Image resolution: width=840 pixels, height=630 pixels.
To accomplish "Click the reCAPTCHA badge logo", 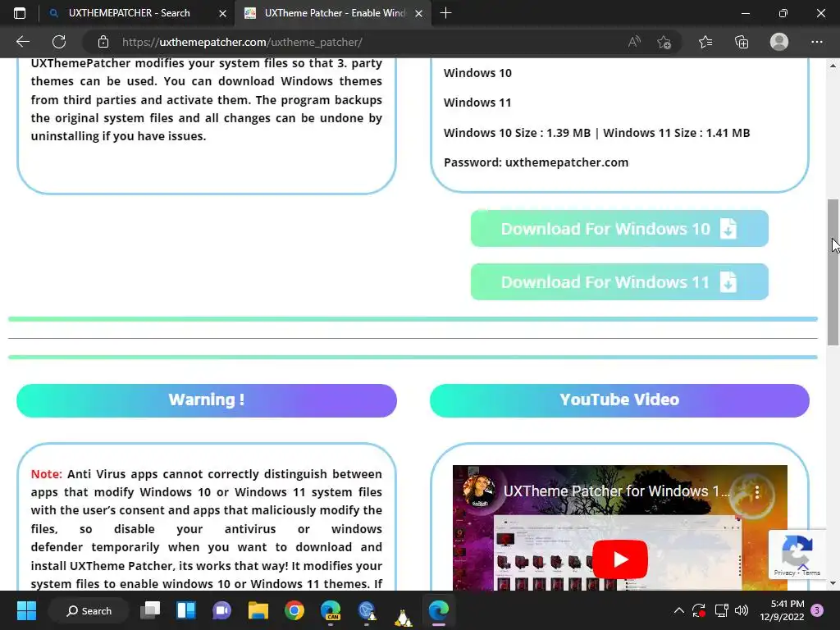I will click(797, 550).
